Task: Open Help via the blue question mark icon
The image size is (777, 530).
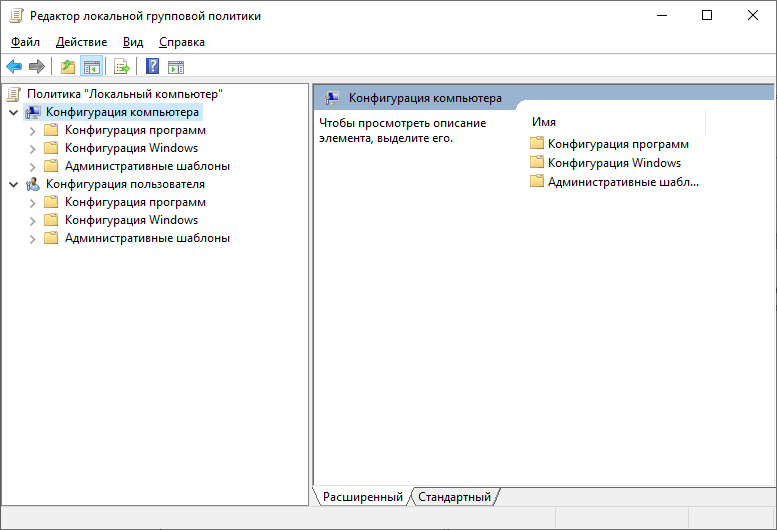Action: pyautogui.click(x=152, y=67)
